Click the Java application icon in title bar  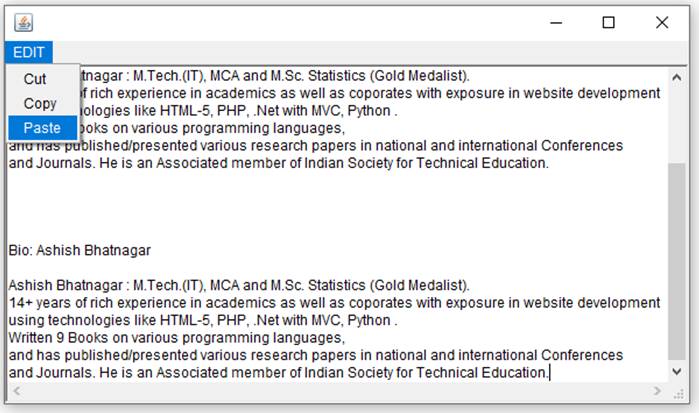tap(24, 23)
